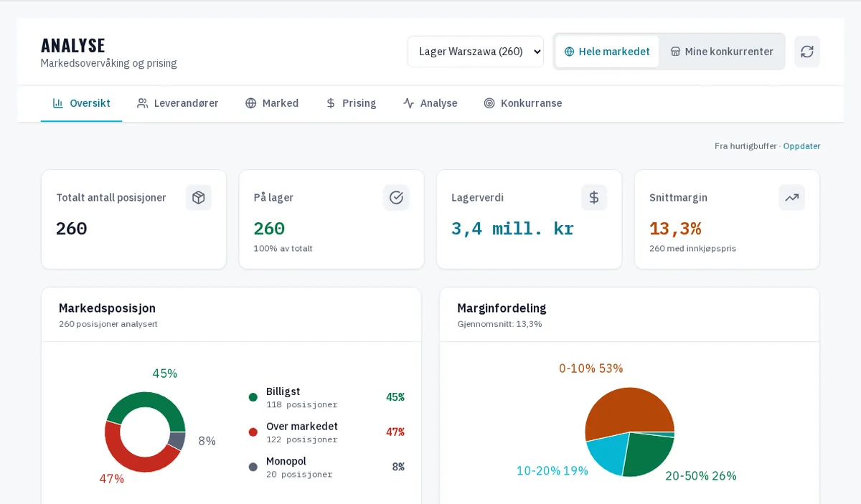Click the '20 posisjoner' text

click(299, 475)
